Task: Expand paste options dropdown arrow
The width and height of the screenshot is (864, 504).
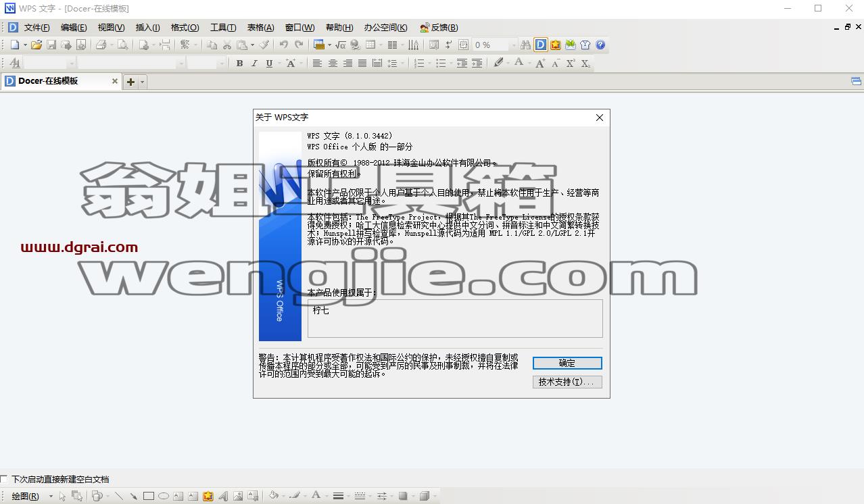Action: tap(252, 45)
